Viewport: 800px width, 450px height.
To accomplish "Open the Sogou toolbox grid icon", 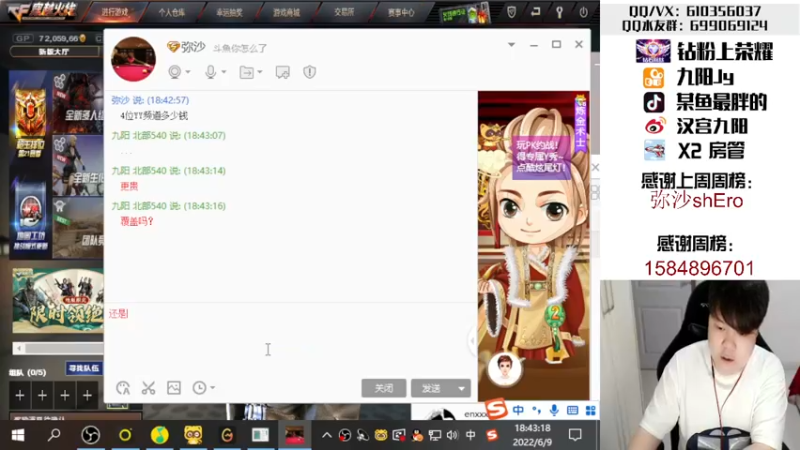I will pyautogui.click(x=591, y=410).
